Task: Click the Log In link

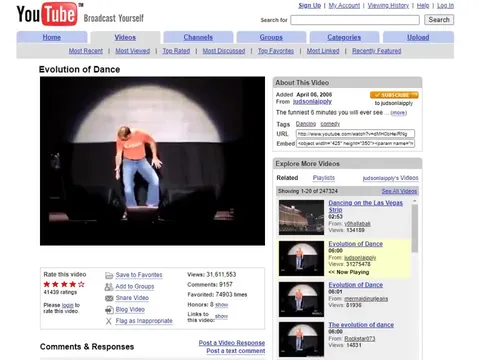Action: 445,6
